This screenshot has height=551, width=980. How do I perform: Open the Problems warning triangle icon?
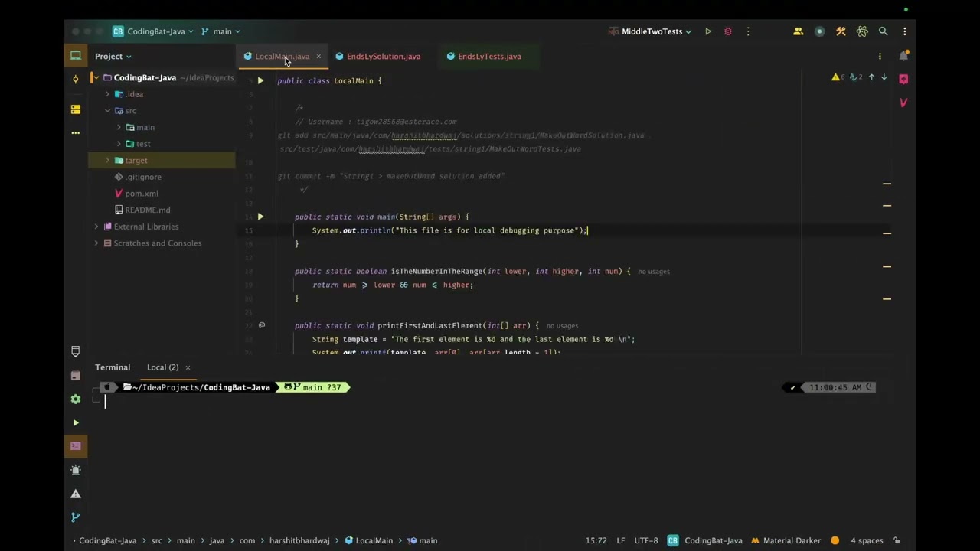pos(75,494)
